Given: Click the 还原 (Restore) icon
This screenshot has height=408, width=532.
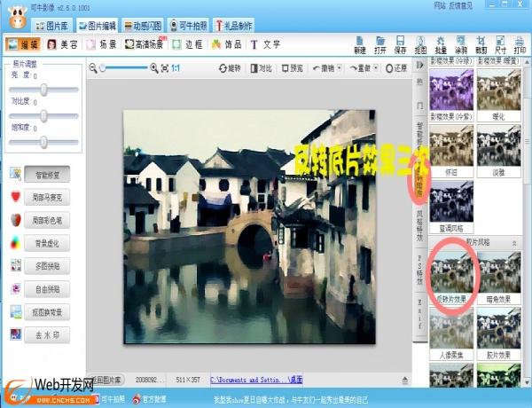Looking at the screenshot, I should 396,67.
